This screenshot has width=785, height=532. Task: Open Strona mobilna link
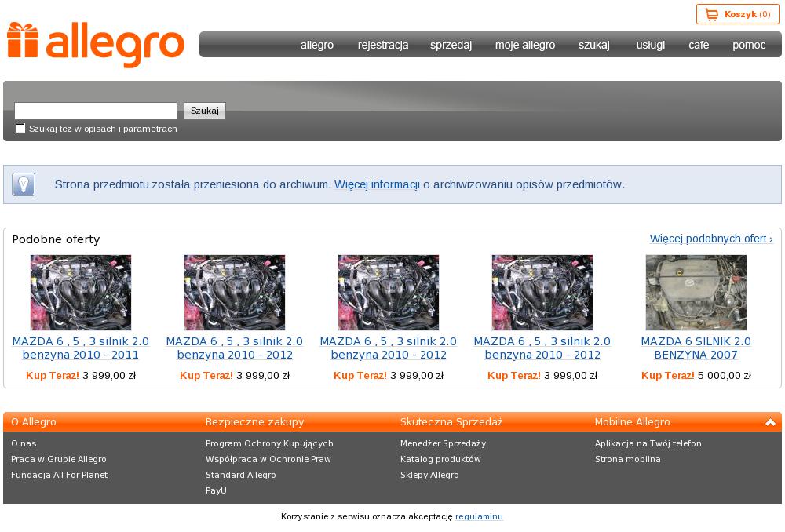628,459
